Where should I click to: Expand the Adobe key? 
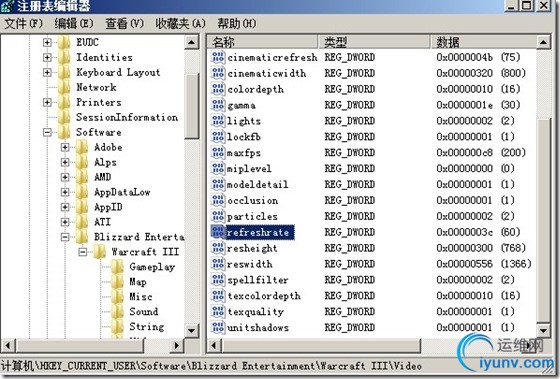coord(65,148)
